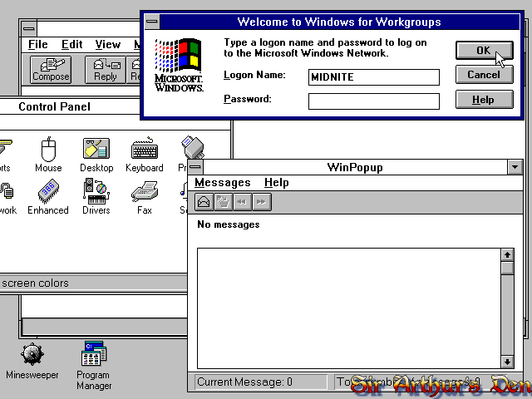
Task: Open the logon dialog's system menu box
Action: coord(151,22)
